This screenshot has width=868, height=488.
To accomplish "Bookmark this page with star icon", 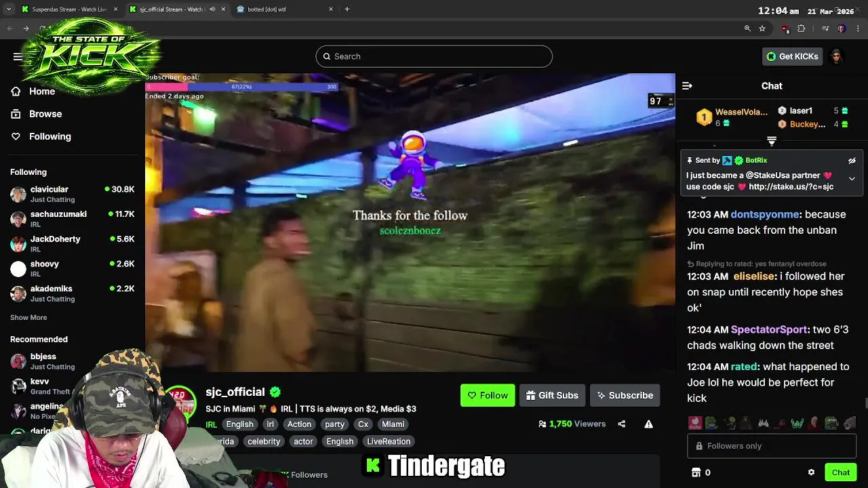I will 762,28.
